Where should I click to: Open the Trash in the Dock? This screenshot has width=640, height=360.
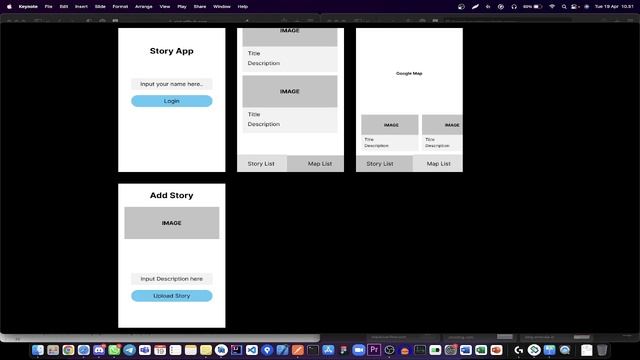[602, 350]
